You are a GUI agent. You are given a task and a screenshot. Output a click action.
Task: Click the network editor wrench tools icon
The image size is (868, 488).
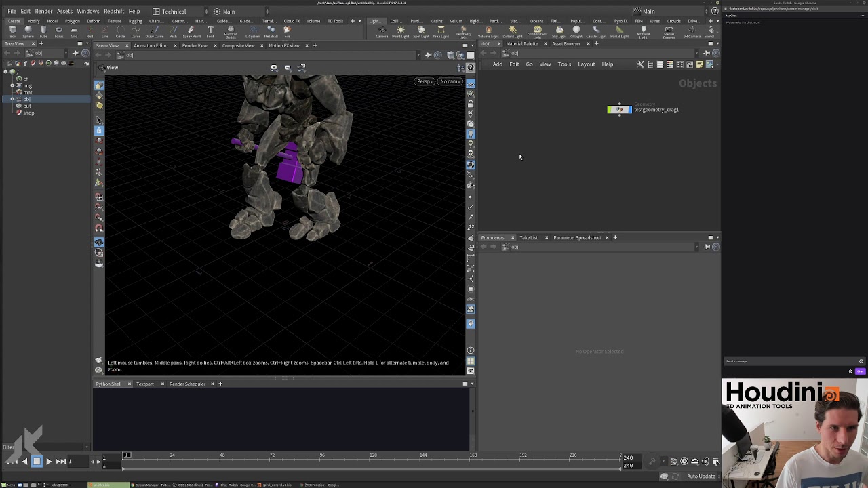coord(640,64)
